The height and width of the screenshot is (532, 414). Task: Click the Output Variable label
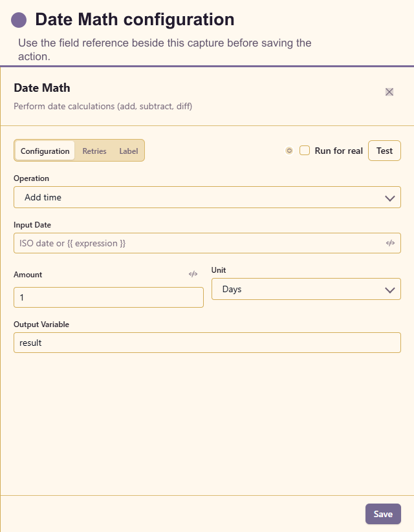[x=41, y=325]
